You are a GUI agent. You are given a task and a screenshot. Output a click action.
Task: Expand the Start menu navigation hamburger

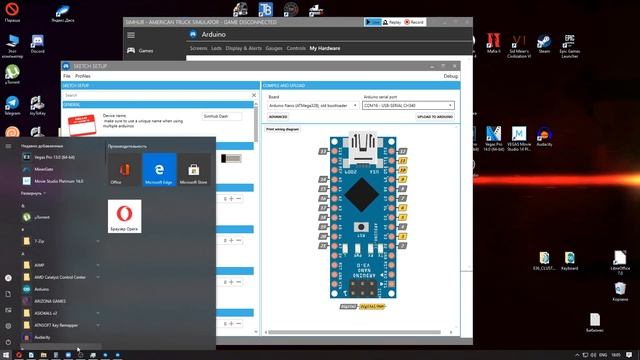(x=8, y=146)
